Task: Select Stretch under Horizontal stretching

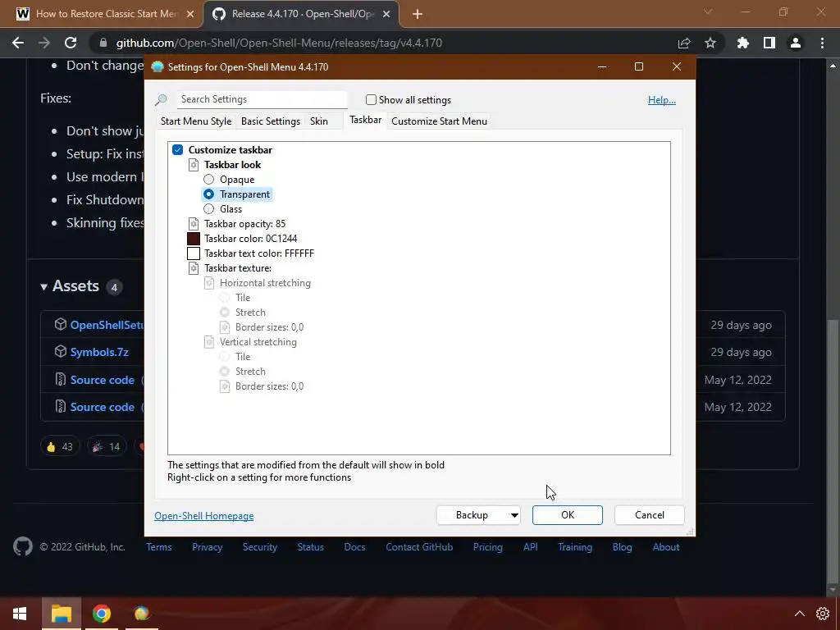Action: click(x=225, y=313)
